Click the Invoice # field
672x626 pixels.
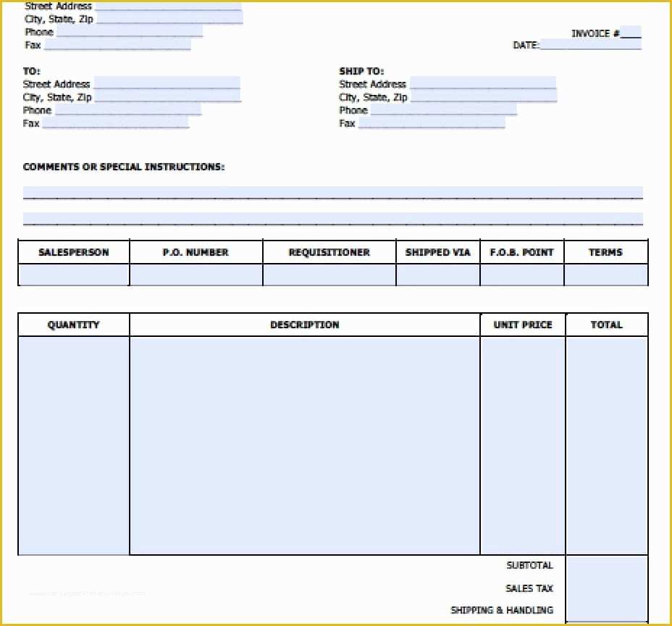tap(631, 33)
